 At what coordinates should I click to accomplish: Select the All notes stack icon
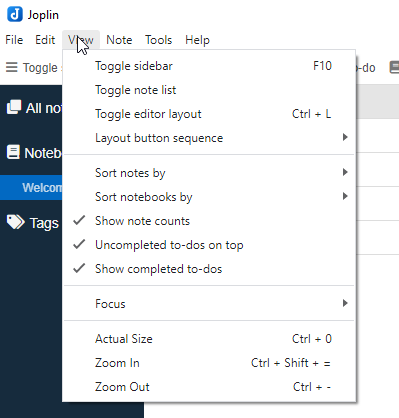pyautogui.click(x=14, y=107)
